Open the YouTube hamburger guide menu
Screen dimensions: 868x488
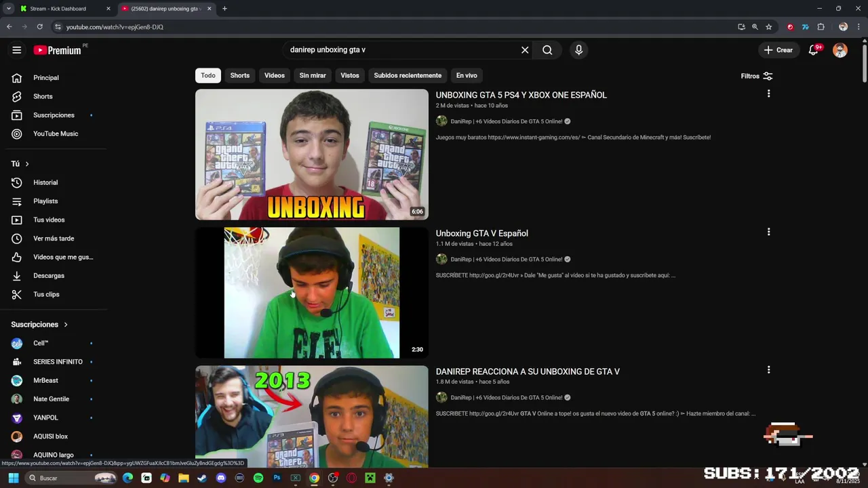click(x=17, y=50)
